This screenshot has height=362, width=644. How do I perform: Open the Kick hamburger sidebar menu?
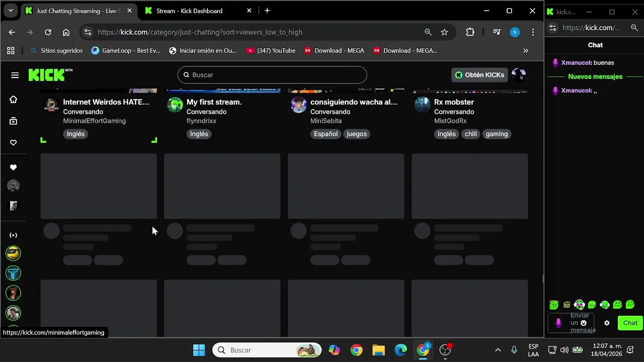click(15, 75)
